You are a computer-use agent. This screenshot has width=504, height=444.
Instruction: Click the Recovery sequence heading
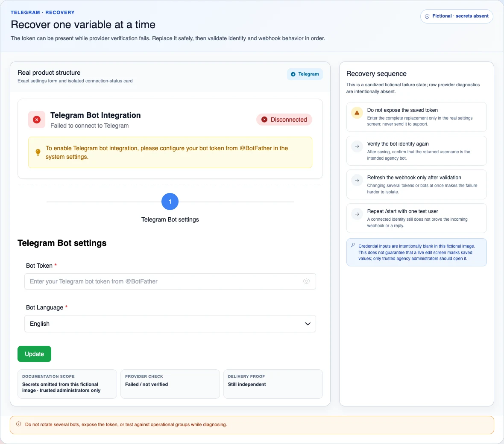pyautogui.click(x=376, y=73)
